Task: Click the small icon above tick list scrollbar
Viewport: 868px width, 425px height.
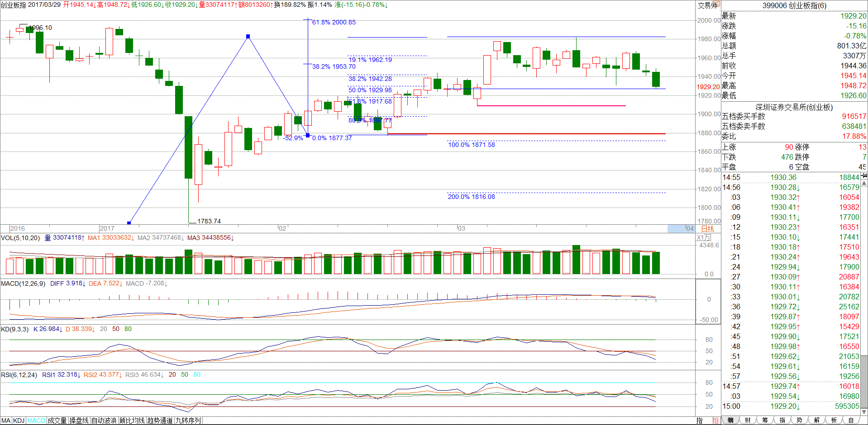Action: click(x=864, y=175)
